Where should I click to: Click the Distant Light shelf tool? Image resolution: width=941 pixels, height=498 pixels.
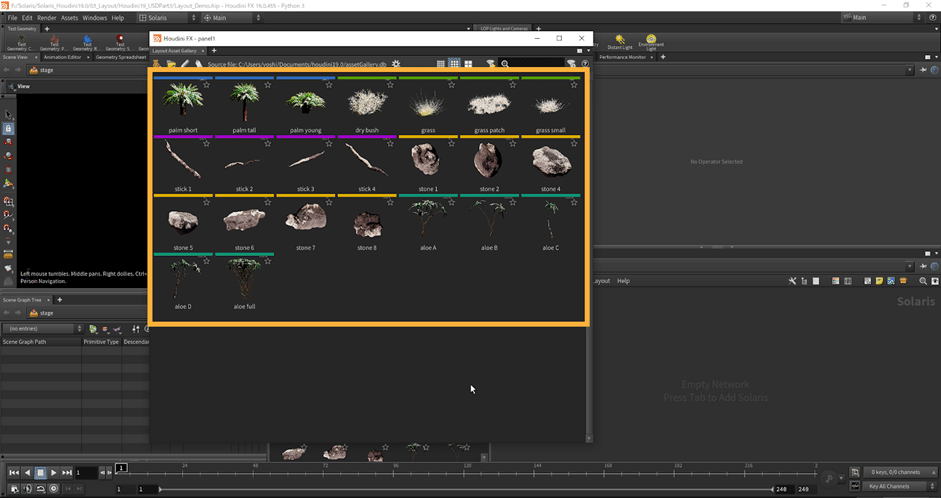click(x=620, y=43)
